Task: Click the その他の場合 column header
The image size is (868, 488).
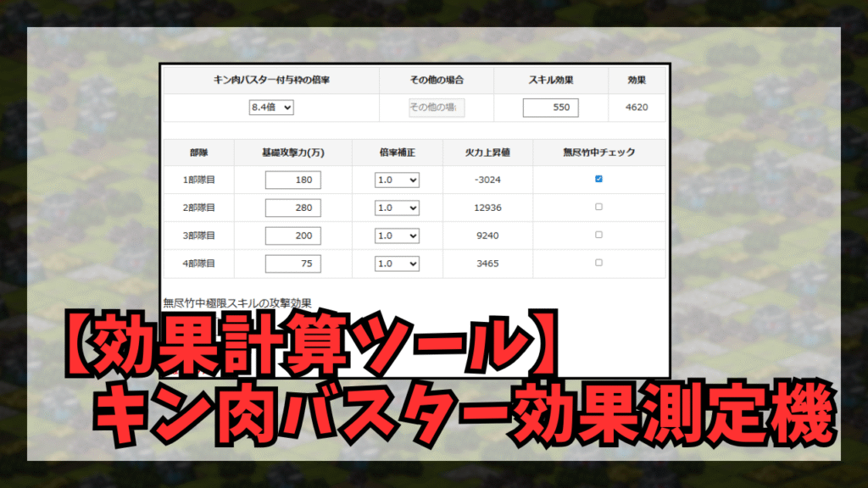Action: pos(437,80)
